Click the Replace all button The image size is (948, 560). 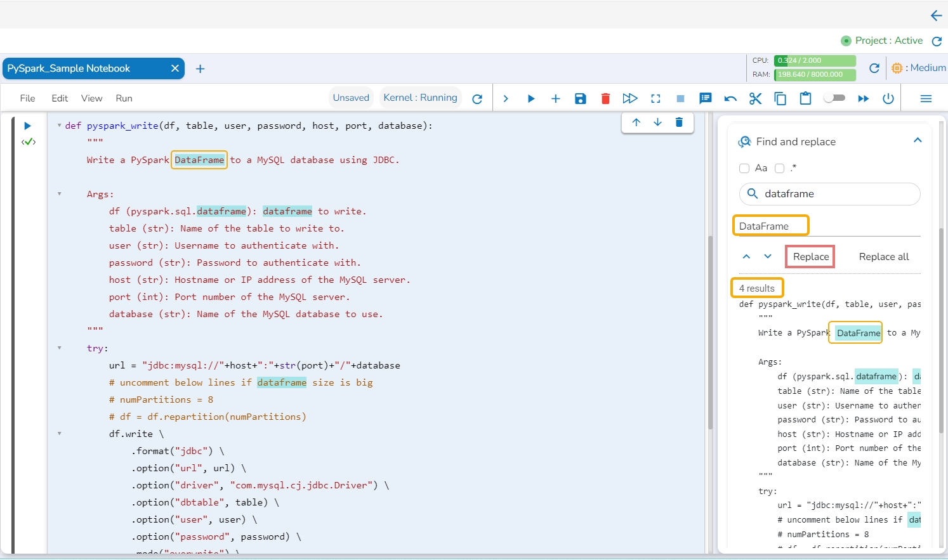click(x=883, y=256)
